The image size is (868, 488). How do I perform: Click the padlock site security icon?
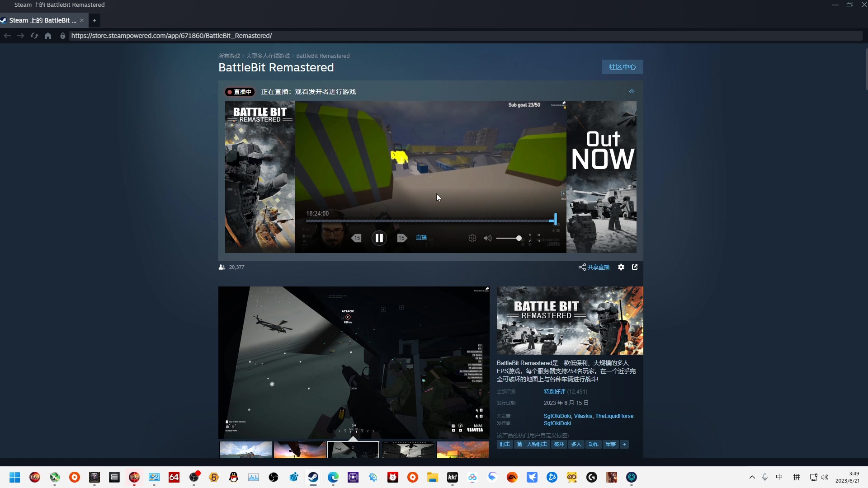(63, 36)
